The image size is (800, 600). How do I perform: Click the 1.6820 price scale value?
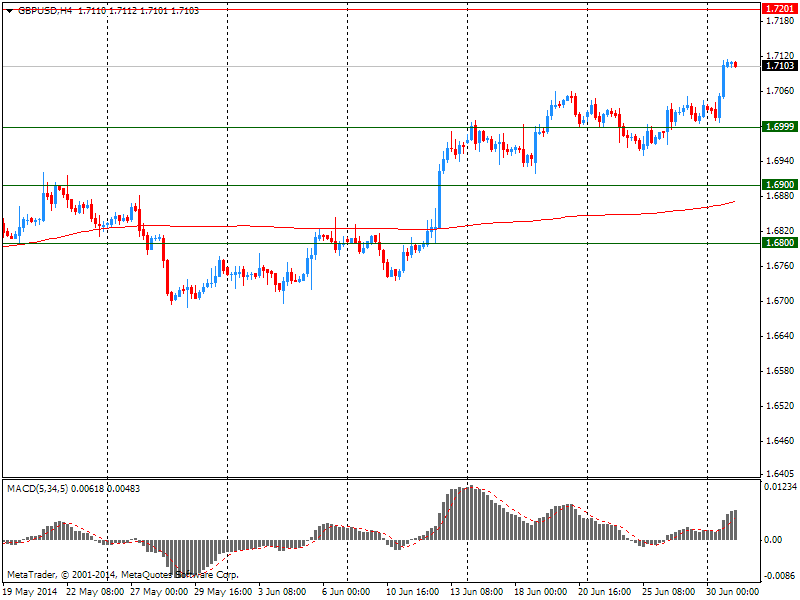click(781, 231)
